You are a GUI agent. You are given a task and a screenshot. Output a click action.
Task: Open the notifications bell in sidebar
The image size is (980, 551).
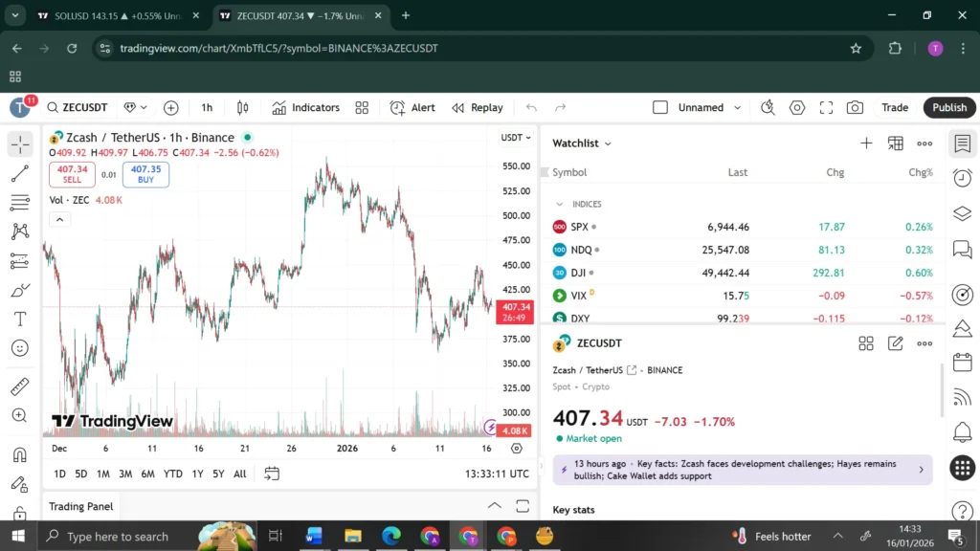(963, 431)
